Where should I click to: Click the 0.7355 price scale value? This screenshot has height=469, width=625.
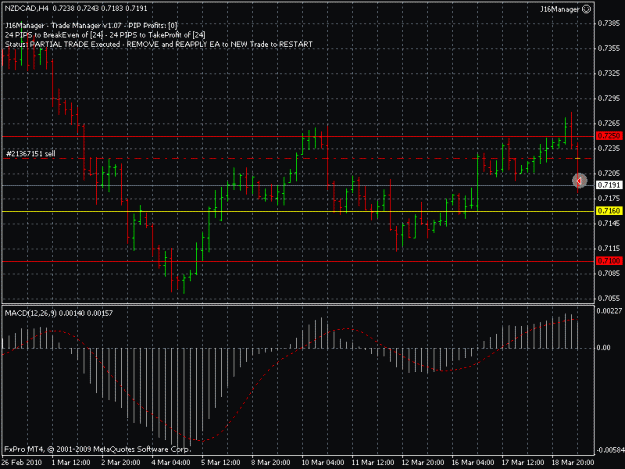[x=609, y=48]
